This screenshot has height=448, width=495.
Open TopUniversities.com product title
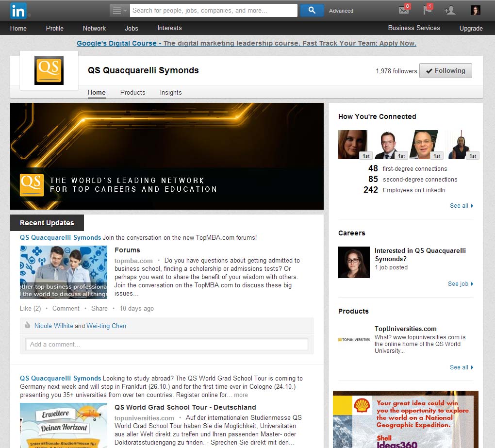pos(406,329)
